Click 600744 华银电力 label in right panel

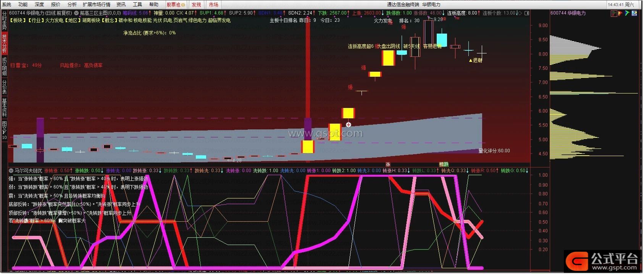pyautogui.click(x=568, y=13)
